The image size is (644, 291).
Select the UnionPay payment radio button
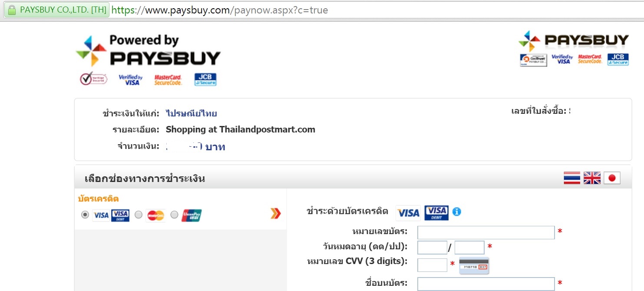point(174,215)
